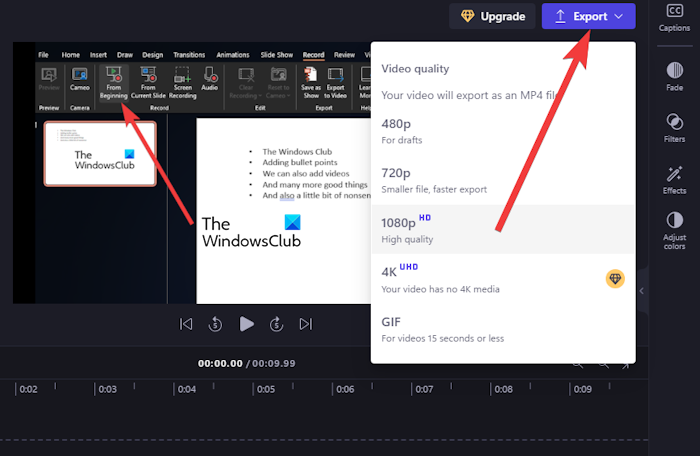Open the Adjust colors panel

tap(674, 230)
